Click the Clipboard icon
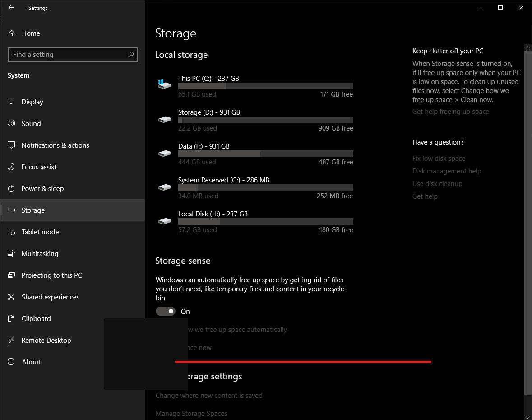Viewport: 532px width, 420px height. tap(11, 318)
